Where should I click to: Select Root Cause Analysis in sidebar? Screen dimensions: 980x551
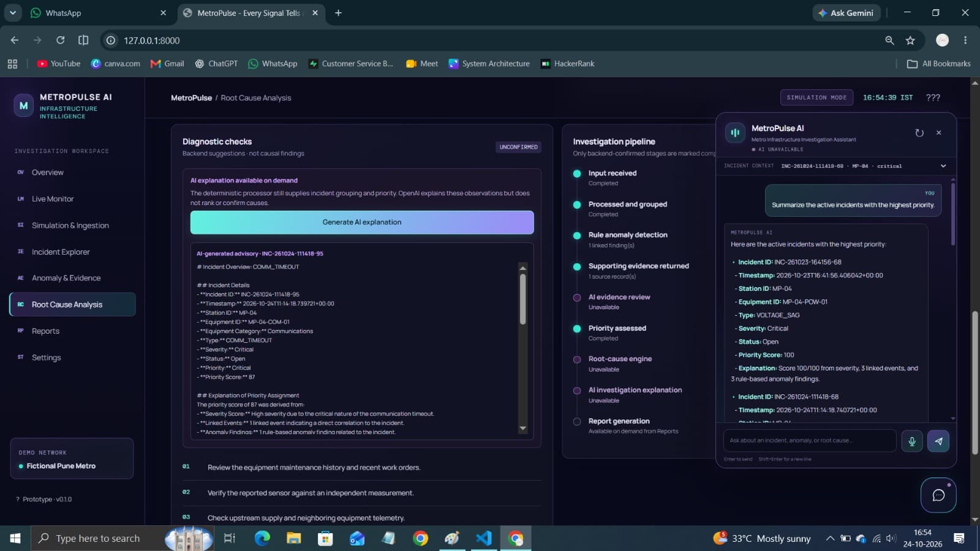(x=72, y=304)
